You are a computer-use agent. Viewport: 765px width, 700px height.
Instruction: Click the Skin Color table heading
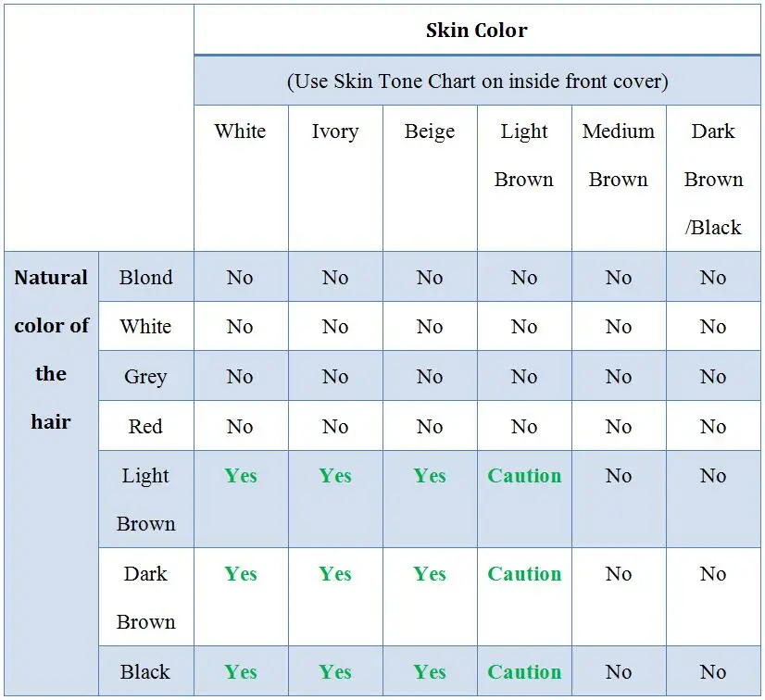click(x=477, y=31)
